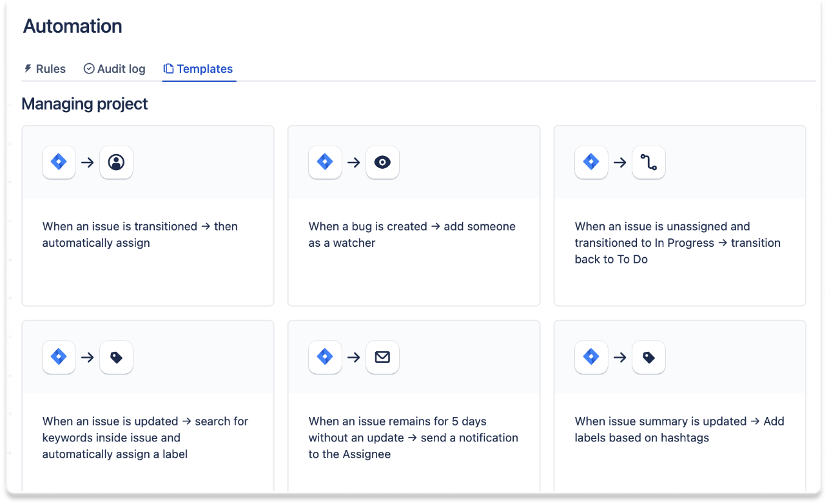
Task: Click the eye watcher icon in bug template
Action: pyautogui.click(x=382, y=162)
